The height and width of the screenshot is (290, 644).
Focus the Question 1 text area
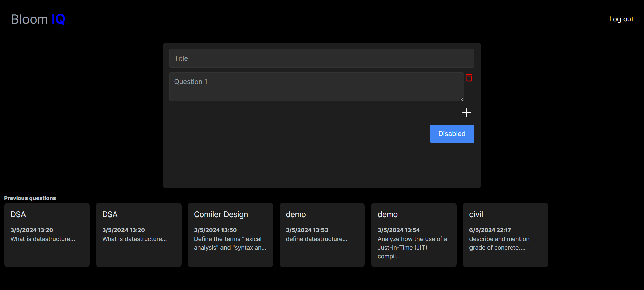[316, 87]
